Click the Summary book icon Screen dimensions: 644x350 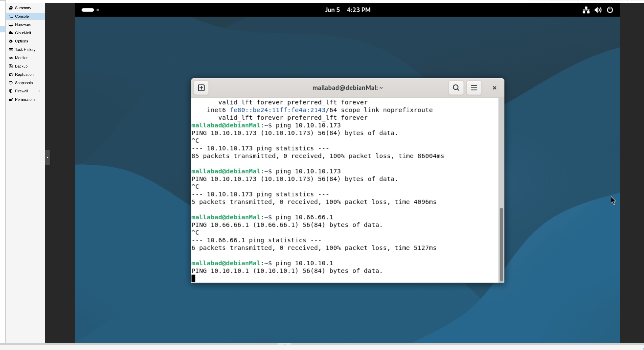pos(11,8)
